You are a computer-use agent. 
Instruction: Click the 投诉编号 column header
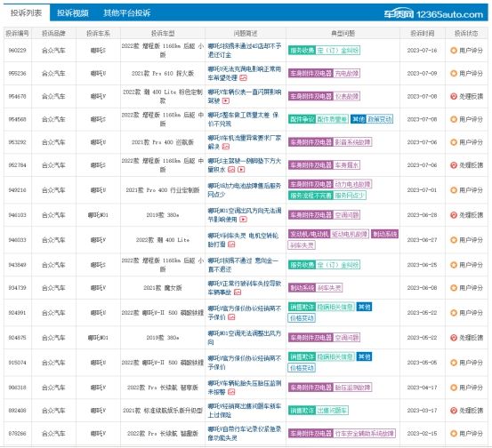pos(17,33)
